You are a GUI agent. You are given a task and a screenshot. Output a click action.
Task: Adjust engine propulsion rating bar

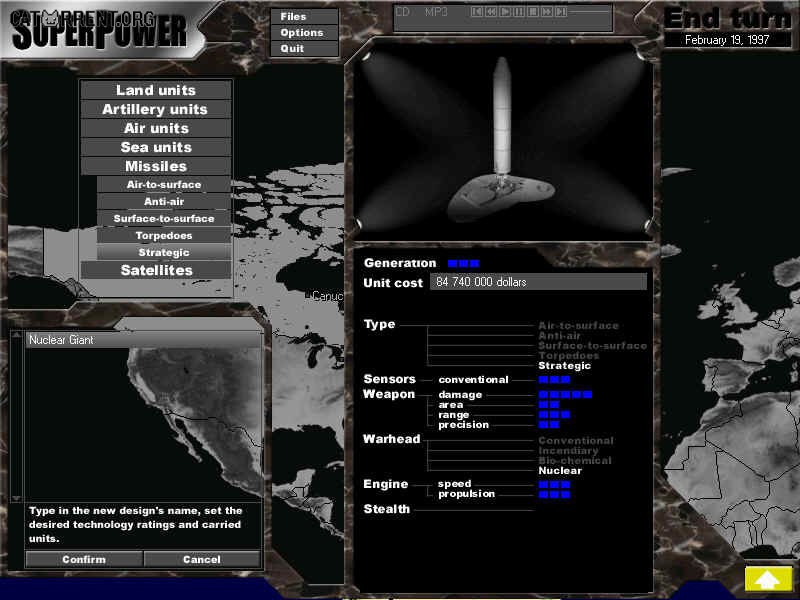coord(555,494)
